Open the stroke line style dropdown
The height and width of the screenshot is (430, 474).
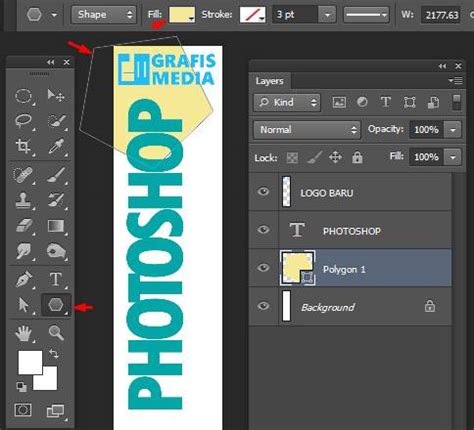point(366,15)
